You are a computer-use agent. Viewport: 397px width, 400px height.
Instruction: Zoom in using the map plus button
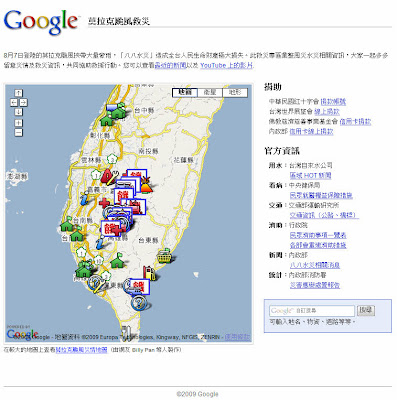point(19,123)
